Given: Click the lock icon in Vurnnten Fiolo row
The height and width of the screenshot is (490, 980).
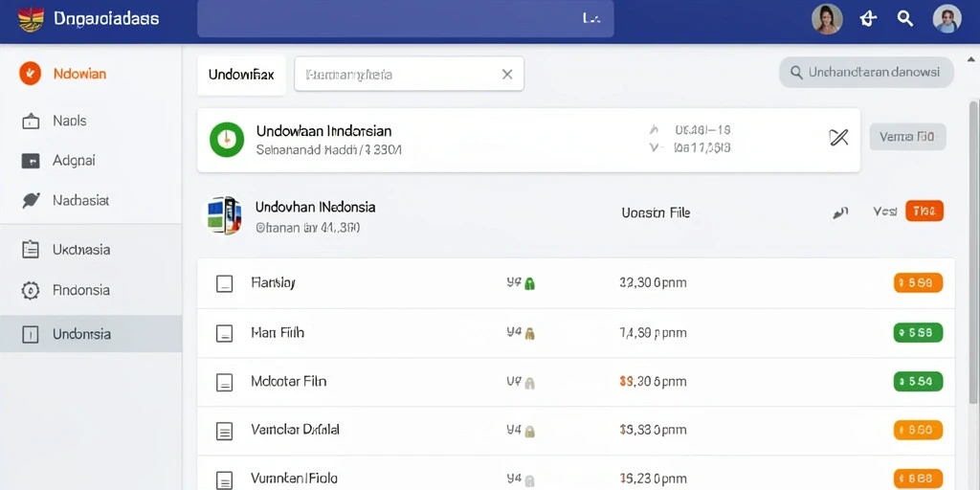Looking at the screenshot, I should point(529,480).
